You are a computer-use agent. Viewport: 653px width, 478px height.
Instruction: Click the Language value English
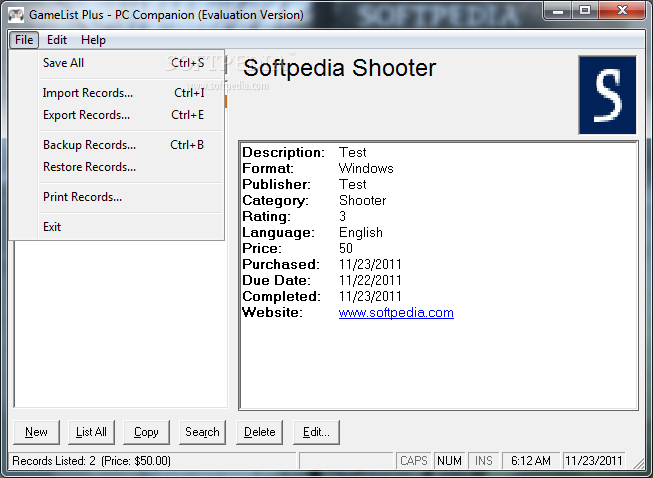pos(361,233)
